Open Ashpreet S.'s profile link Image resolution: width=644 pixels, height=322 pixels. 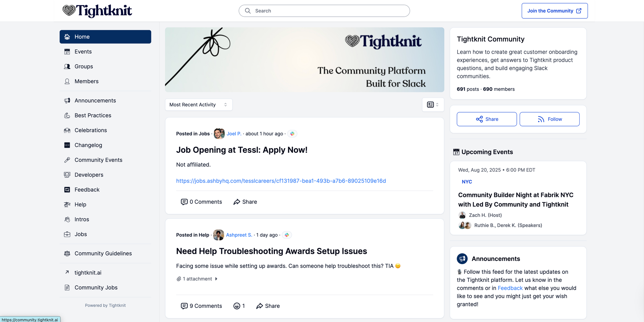239,235
